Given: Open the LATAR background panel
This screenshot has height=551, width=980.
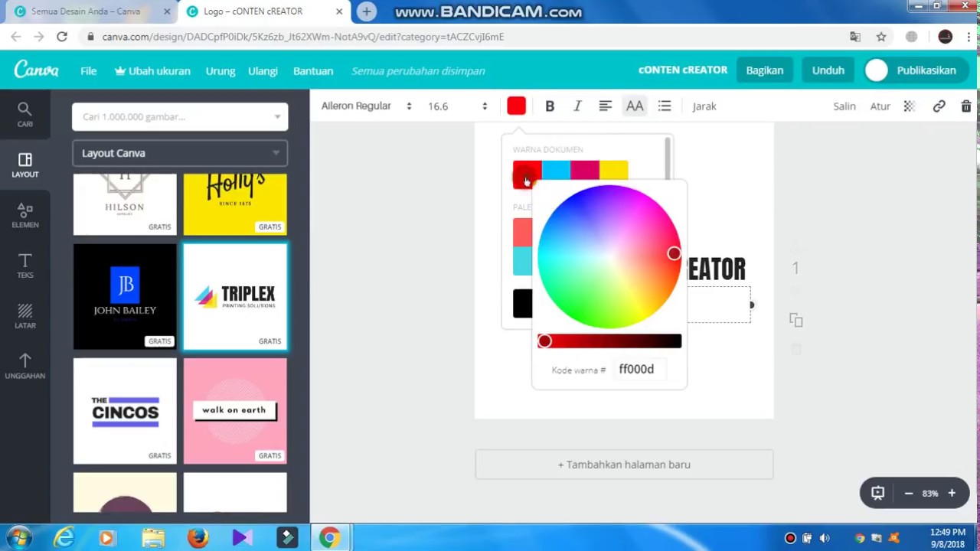Looking at the screenshot, I should 24,316.
